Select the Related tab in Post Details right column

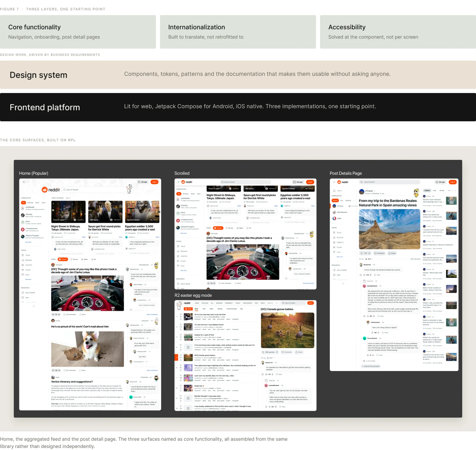(x=427, y=190)
